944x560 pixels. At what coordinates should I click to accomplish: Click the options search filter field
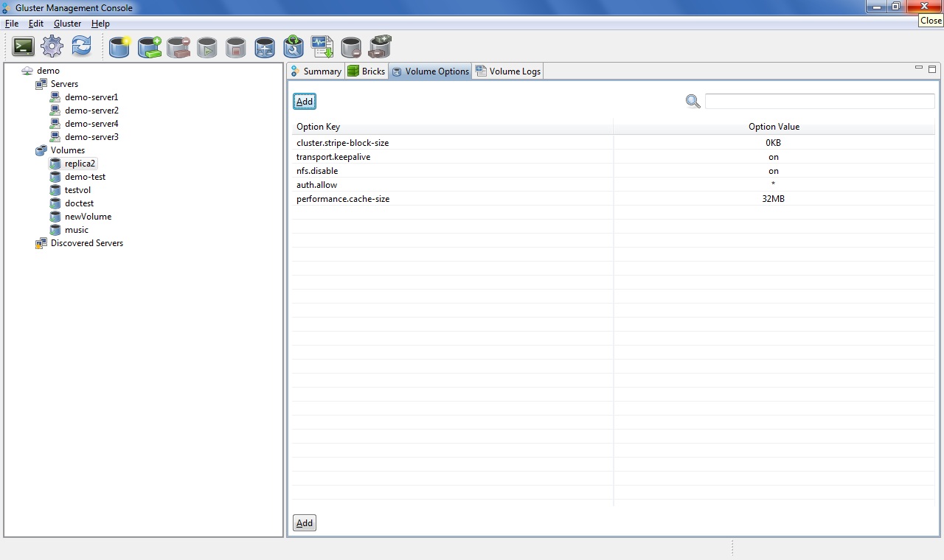point(819,102)
